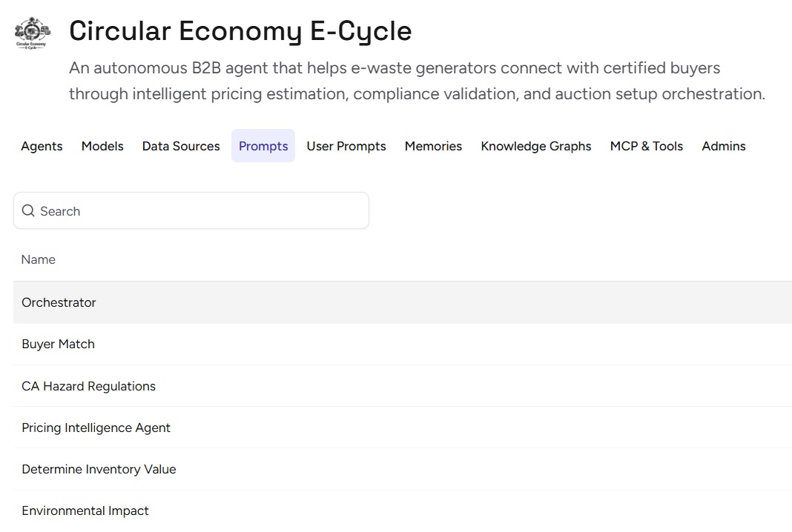The height and width of the screenshot is (532, 792).
Task: Open the Models tab
Action: 102,146
